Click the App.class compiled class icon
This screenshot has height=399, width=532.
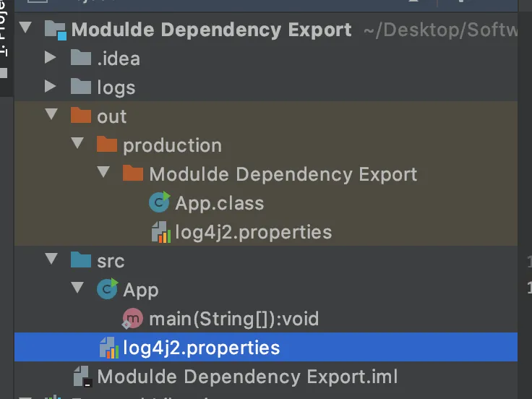point(159,203)
